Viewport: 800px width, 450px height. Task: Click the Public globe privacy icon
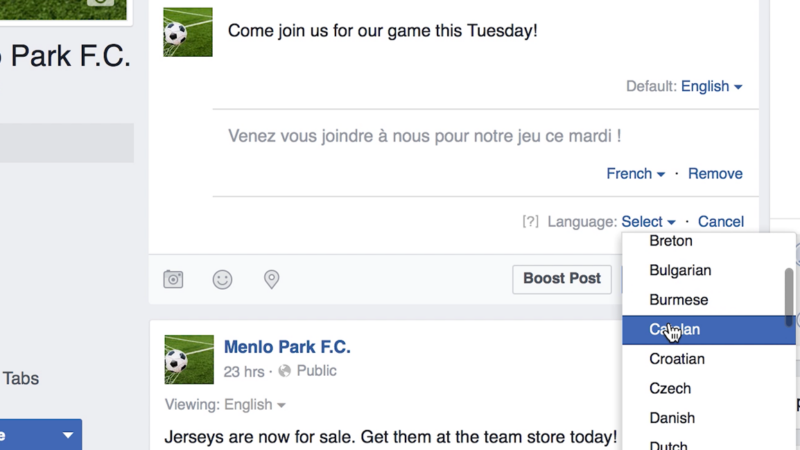pyautogui.click(x=285, y=371)
